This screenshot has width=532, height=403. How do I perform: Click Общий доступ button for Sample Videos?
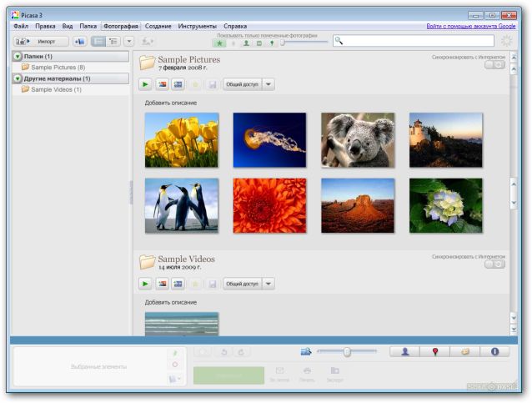[x=243, y=284]
